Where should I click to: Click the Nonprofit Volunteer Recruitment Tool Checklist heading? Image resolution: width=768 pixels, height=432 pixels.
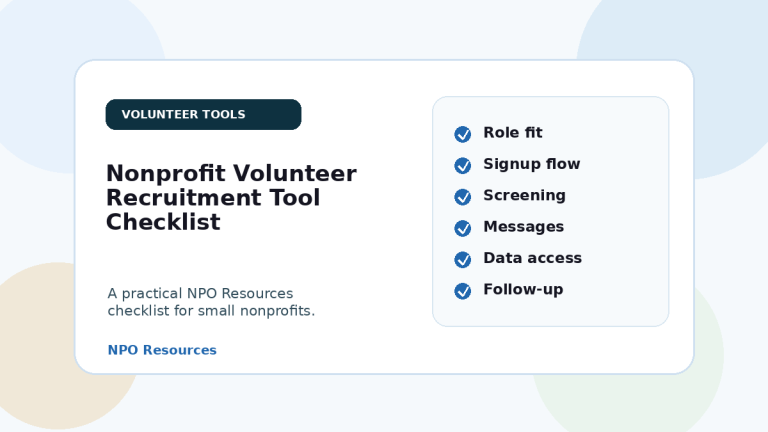click(231, 197)
